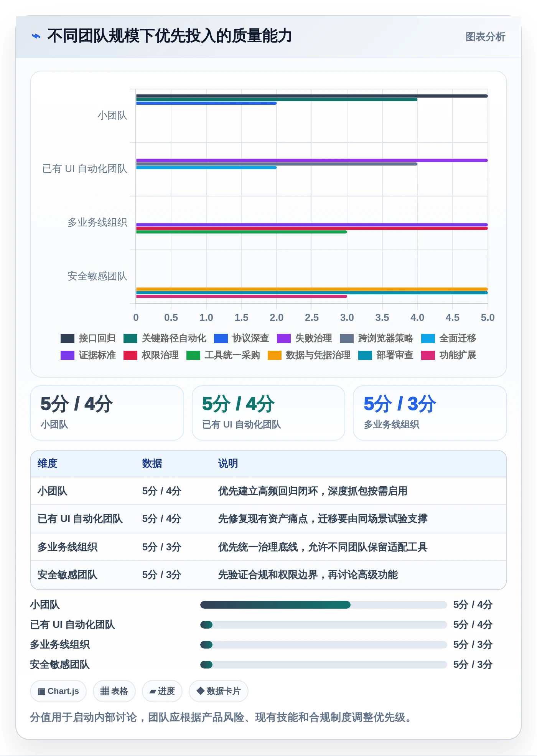The width and height of the screenshot is (537, 756).
Task: Select the 小团队 5分 / 4分 summary card
Action: click(107, 413)
